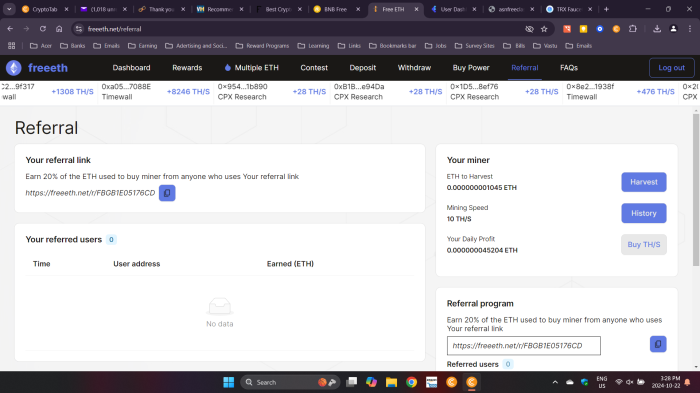Open Task View on taskbar
Screen dimensions: 700x393
[x=352, y=382]
